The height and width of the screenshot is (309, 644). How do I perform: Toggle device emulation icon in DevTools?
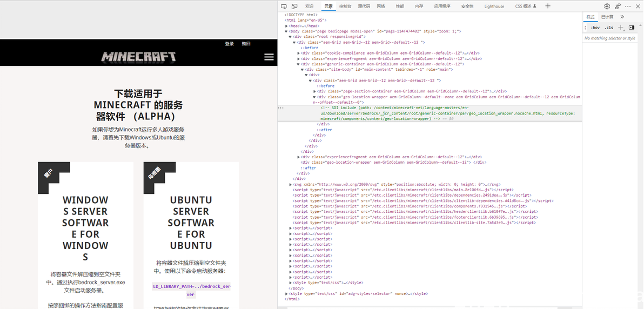pyautogui.click(x=294, y=6)
